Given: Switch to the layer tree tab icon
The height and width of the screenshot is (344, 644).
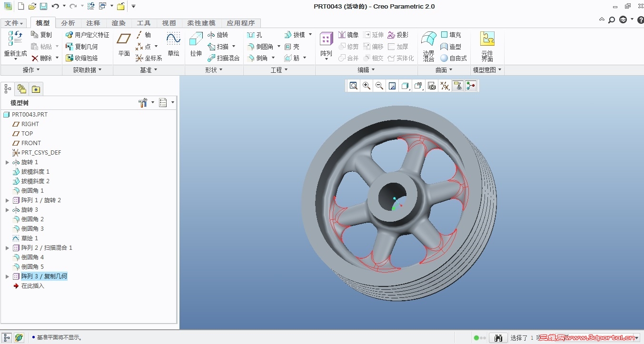Looking at the screenshot, I should (21, 88).
